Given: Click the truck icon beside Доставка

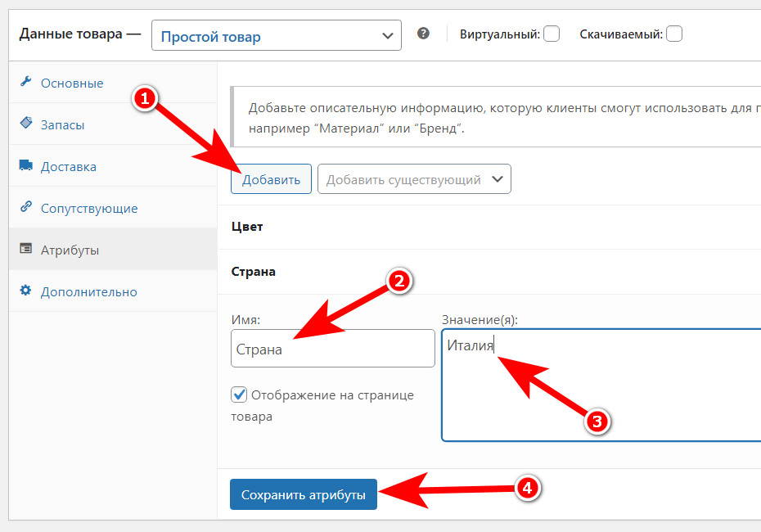Looking at the screenshot, I should [x=25, y=165].
